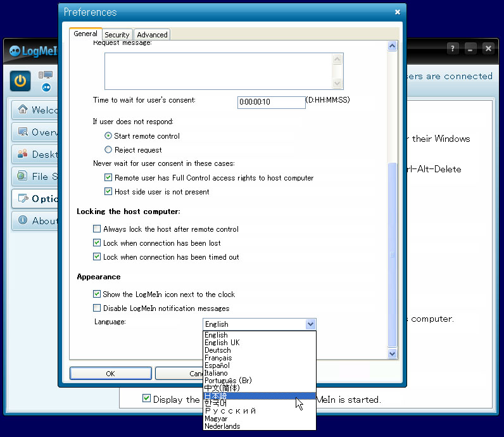
Task: Choose Español in language list
Action: click(260, 365)
